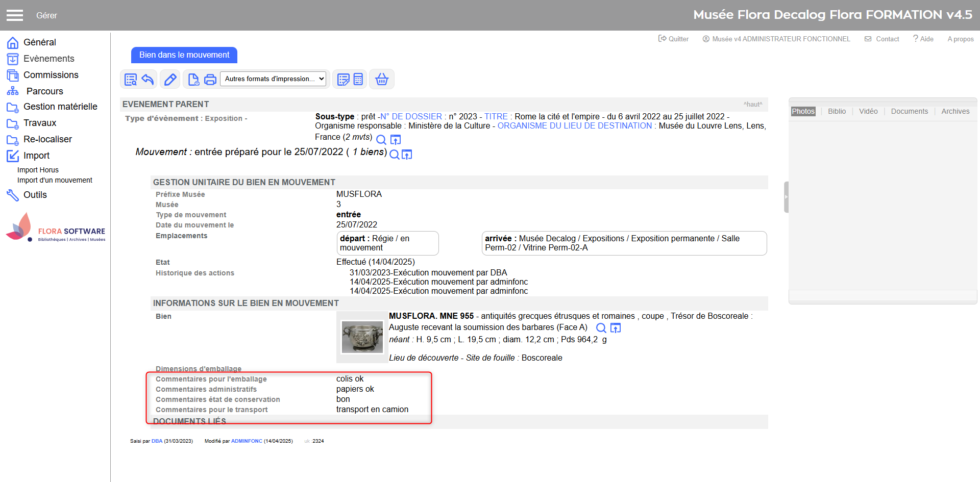Add the record to the basket
The height and width of the screenshot is (482, 980).
tap(382, 79)
